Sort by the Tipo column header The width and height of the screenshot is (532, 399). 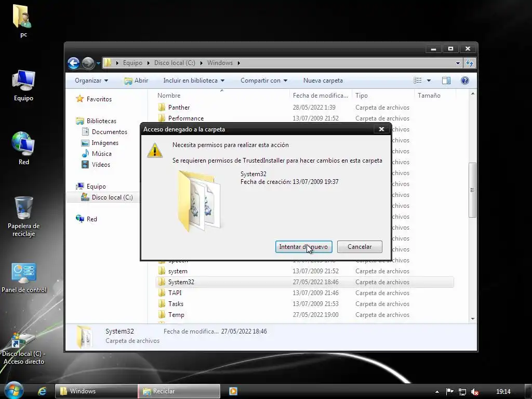coord(383,96)
